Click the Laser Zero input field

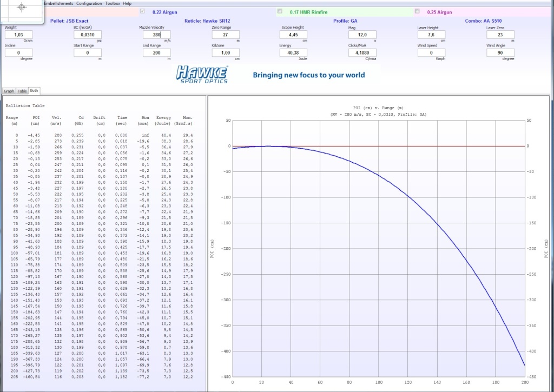pyautogui.click(x=500, y=35)
